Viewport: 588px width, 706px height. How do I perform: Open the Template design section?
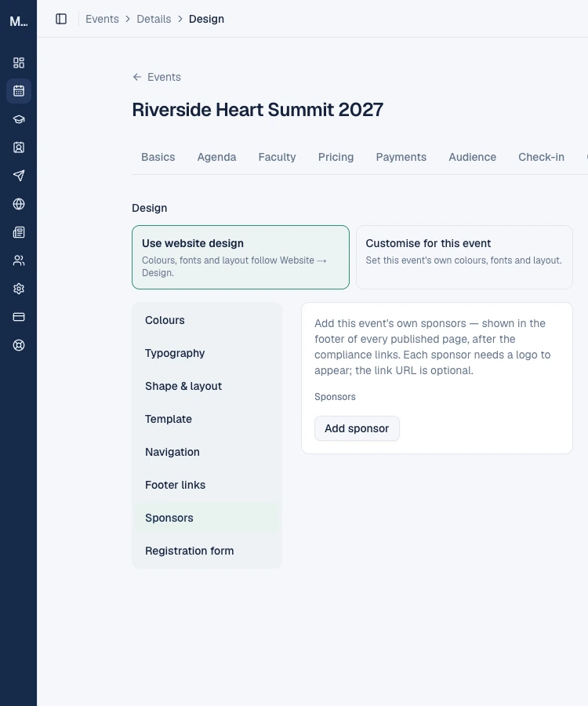tap(207, 419)
